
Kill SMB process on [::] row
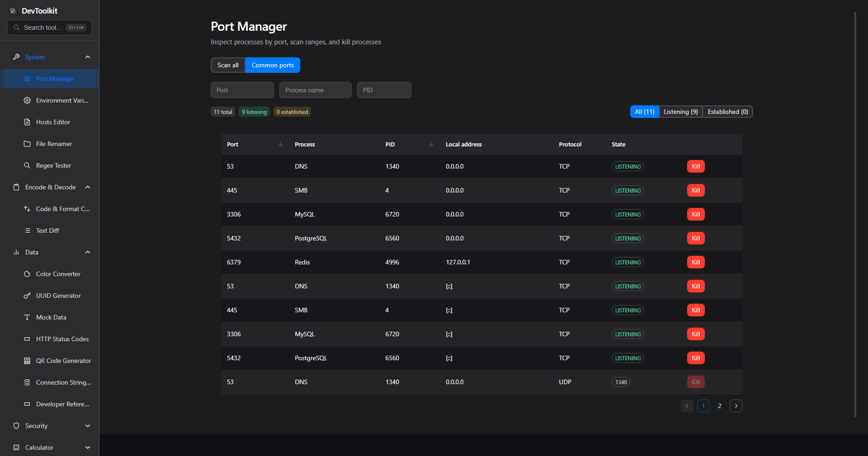696,310
